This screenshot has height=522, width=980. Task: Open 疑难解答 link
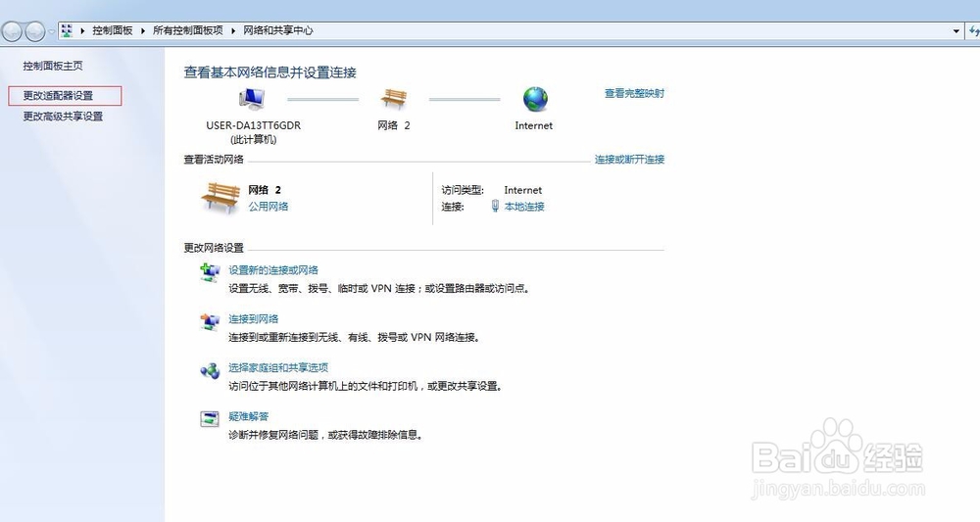tap(249, 416)
